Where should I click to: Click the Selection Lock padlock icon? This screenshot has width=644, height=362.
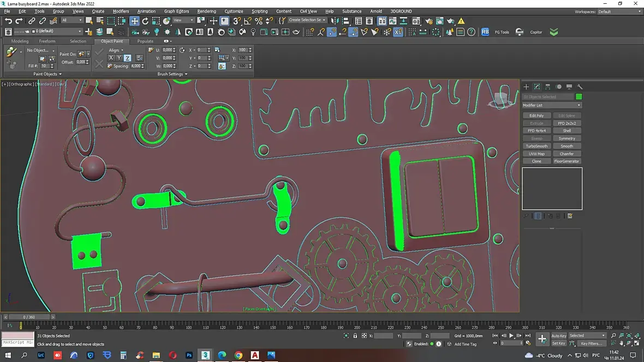355,336
